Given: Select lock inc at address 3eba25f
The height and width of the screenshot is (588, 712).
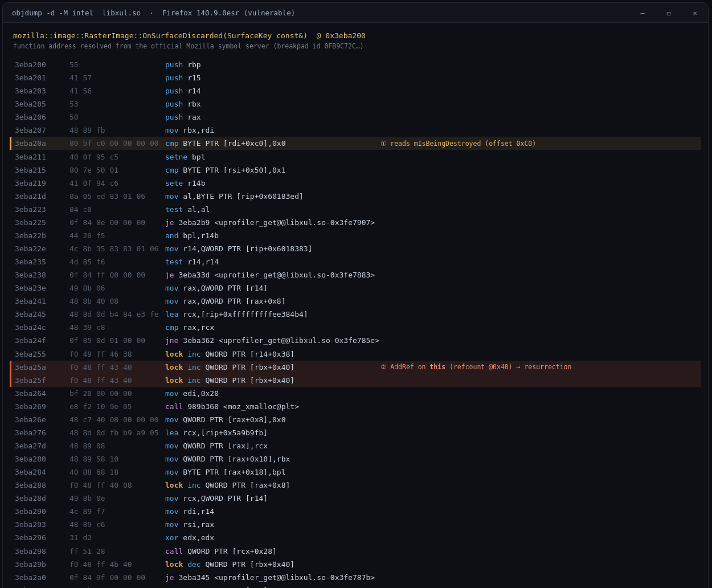Looking at the screenshot, I should [230, 380].
